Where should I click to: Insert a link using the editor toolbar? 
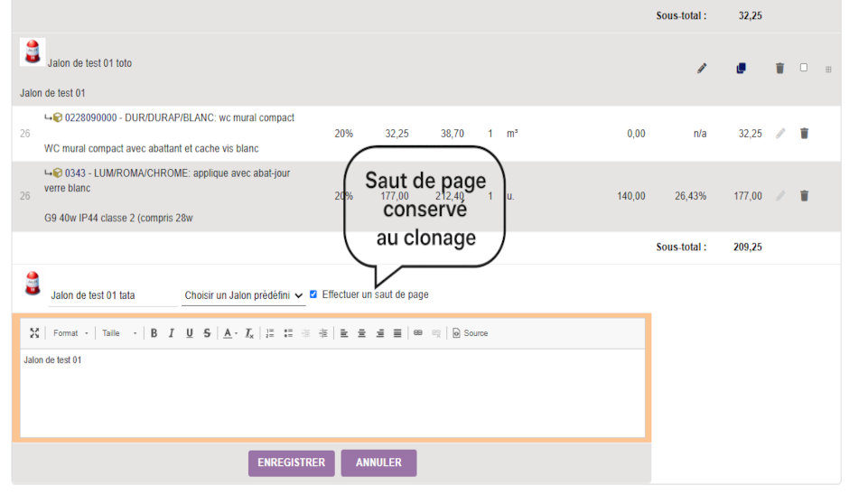click(x=418, y=333)
